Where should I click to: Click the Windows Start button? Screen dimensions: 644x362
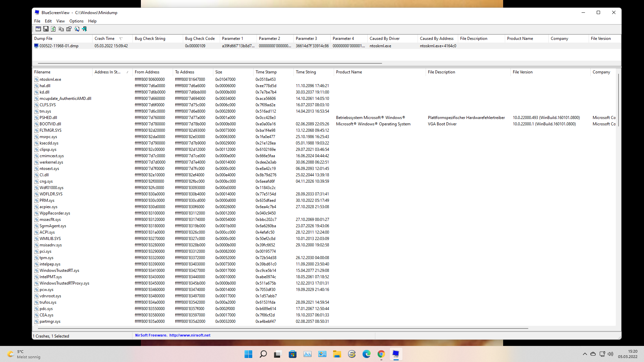click(248, 354)
